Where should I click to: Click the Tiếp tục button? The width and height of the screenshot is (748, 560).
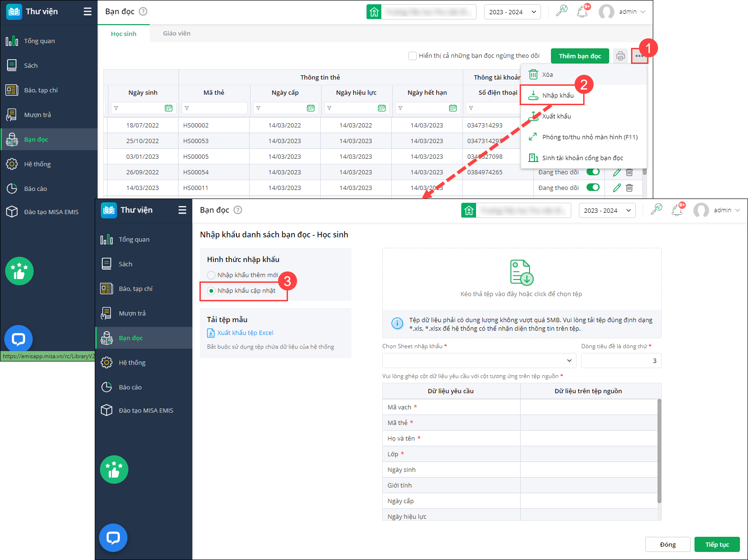pos(717,544)
